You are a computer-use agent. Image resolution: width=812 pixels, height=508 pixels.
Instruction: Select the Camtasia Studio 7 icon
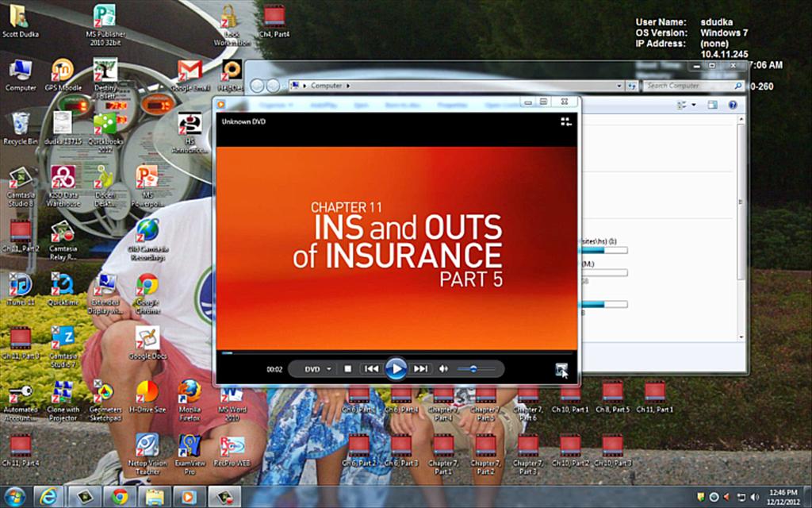(63, 347)
